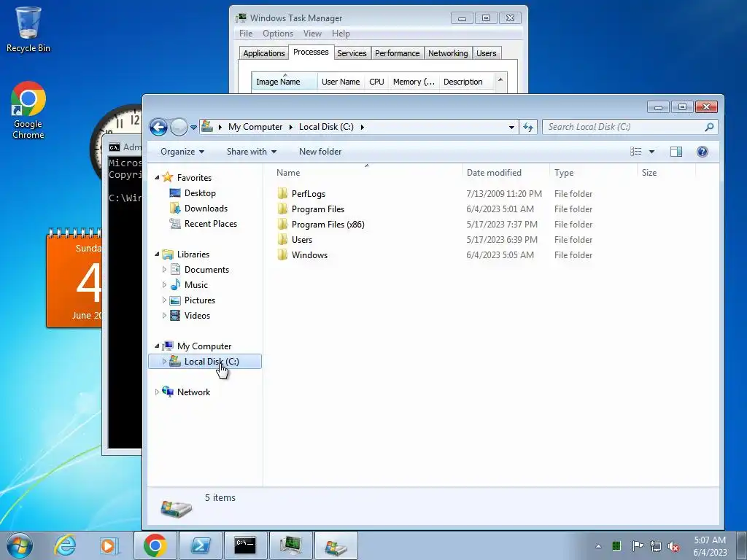Select the Program Files (x86) folder

pos(328,225)
